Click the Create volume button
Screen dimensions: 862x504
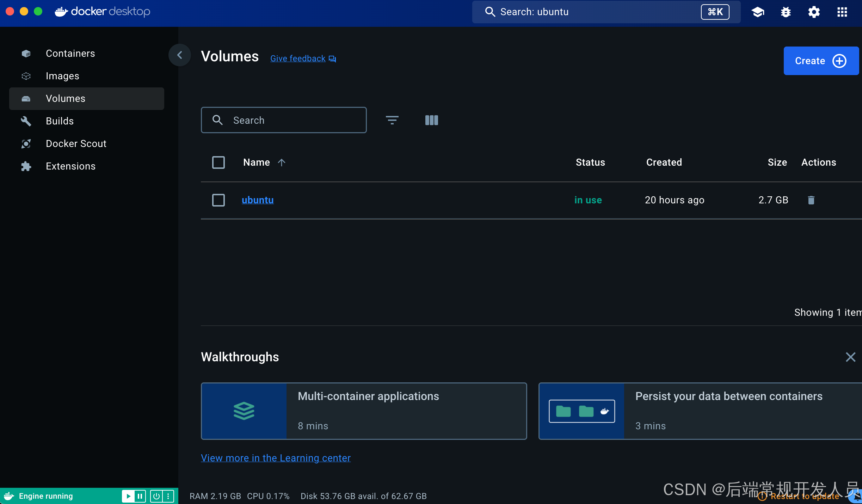point(821,61)
